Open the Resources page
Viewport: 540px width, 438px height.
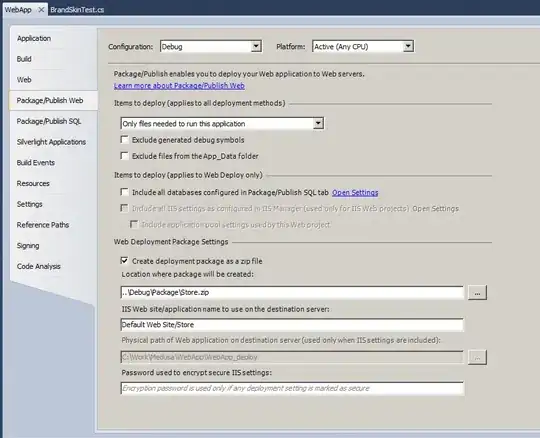point(33,183)
